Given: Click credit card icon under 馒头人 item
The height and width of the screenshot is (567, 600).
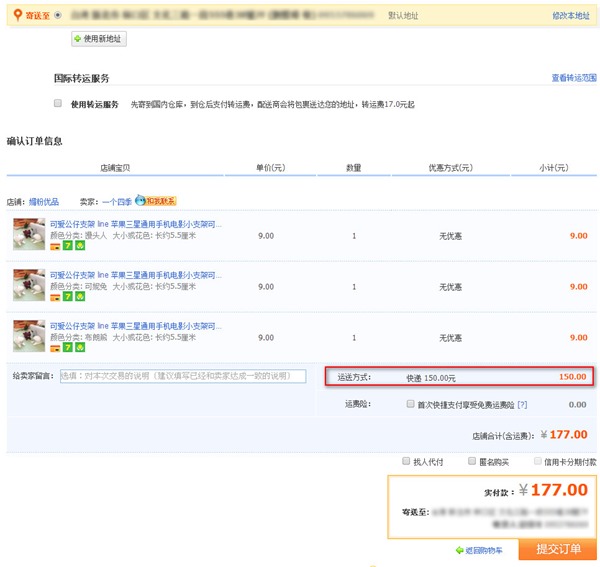Looking at the screenshot, I should (55, 246).
